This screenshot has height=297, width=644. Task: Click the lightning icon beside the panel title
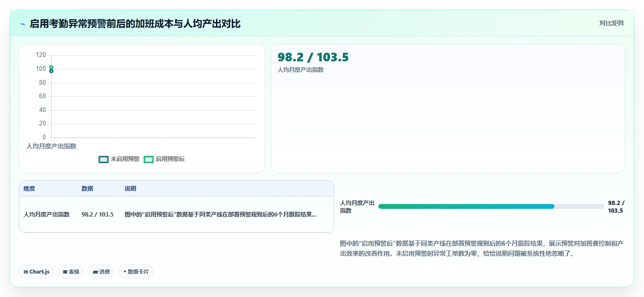tap(23, 24)
